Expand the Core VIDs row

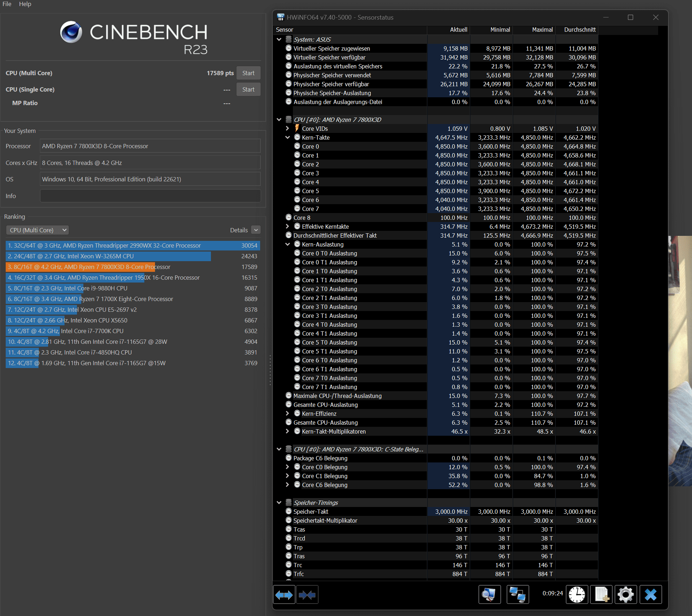(x=288, y=129)
